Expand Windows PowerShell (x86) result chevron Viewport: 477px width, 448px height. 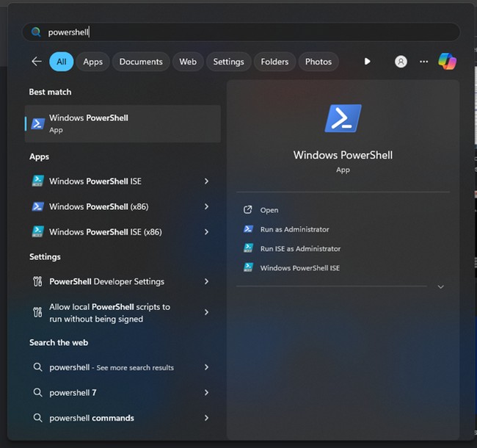point(206,206)
